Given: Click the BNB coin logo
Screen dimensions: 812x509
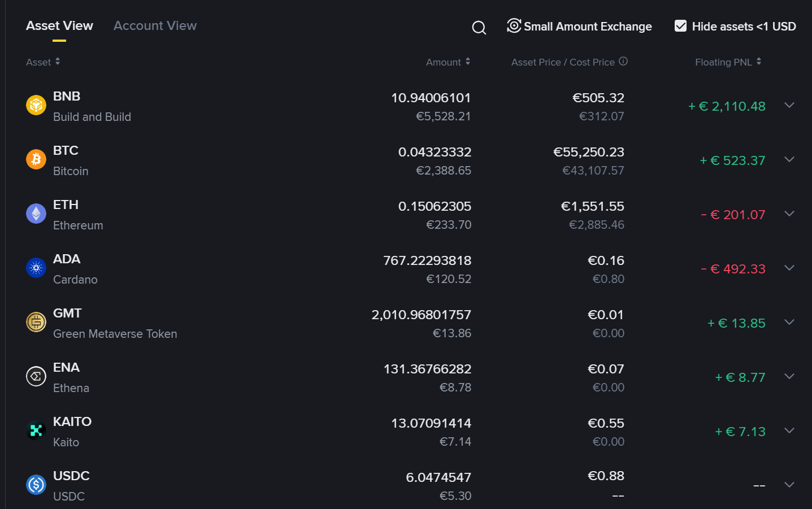Looking at the screenshot, I should [x=36, y=105].
